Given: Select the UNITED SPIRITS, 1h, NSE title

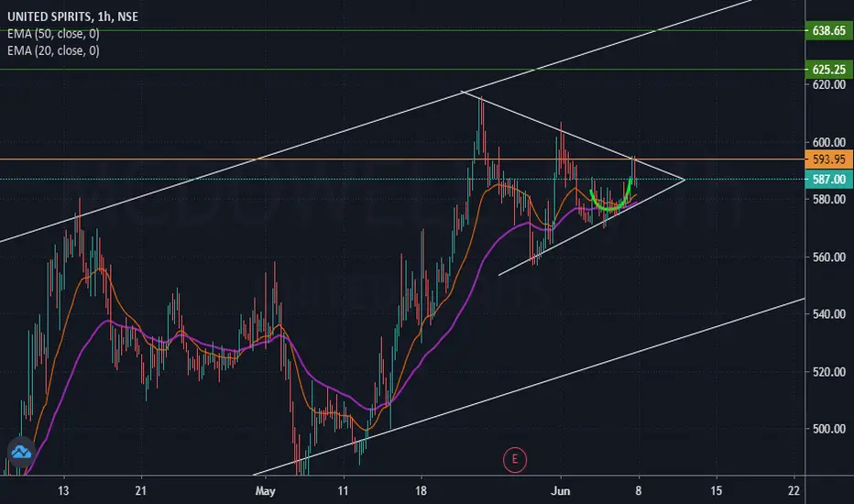Looking at the screenshot, I should click(72, 16).
